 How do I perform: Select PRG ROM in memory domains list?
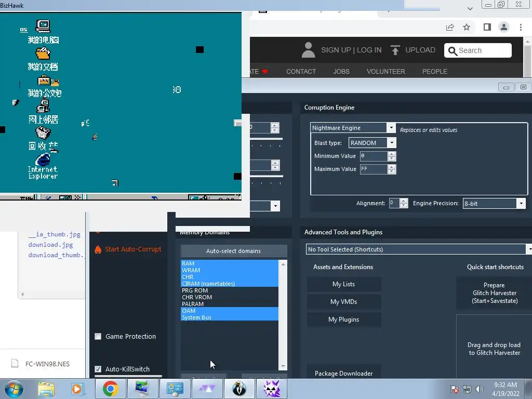(x=229, y=290)
